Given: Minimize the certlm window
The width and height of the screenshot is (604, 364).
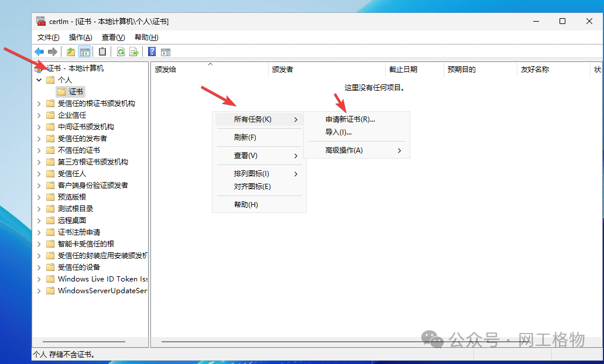Looking at the screenshot, I should tap(536, 21).
